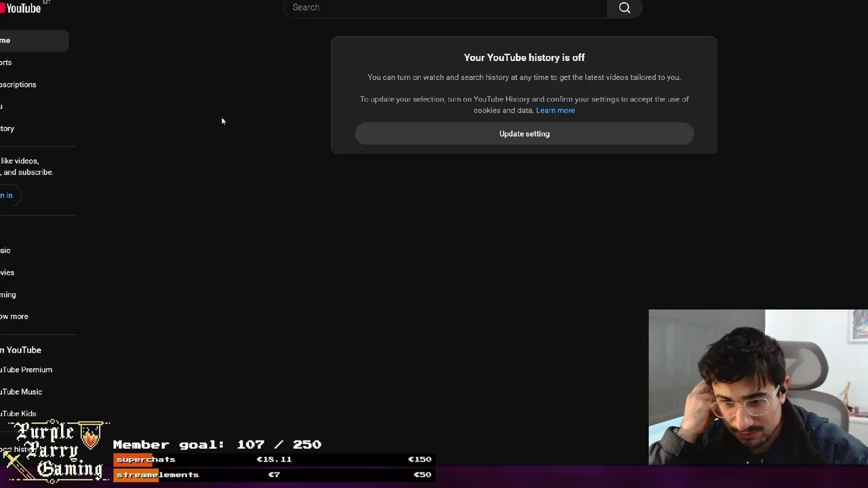Open Gaming in Explore section
Image resolution: width=868 pixels, height=488 pixels.
pos(8,295)
